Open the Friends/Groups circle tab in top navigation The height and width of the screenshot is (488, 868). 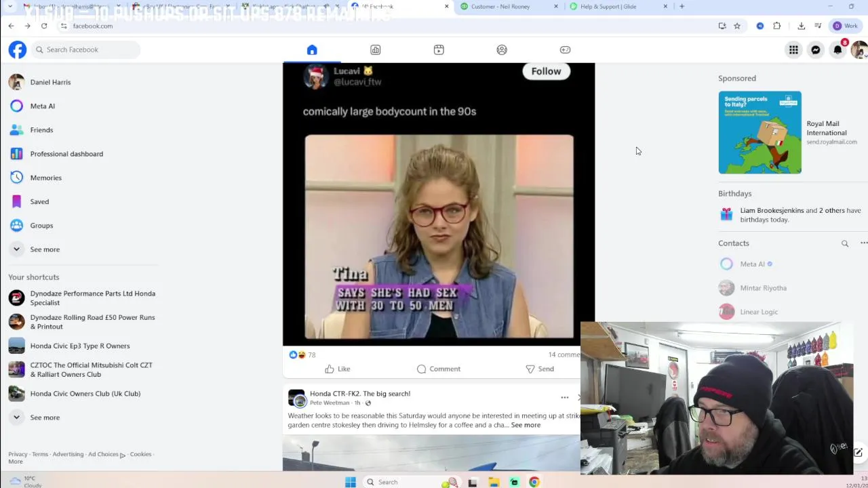pos(502,49)
